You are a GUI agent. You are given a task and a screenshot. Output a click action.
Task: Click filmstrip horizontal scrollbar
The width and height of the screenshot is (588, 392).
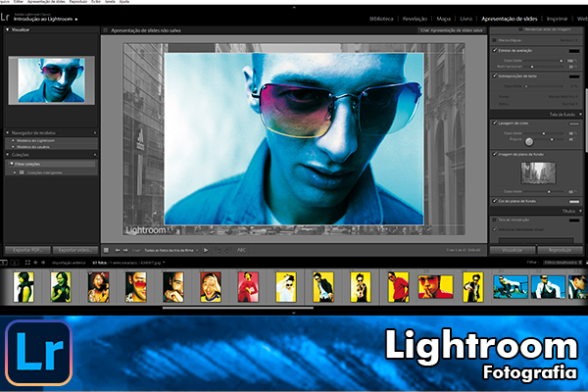pyautogui.click(x=238, y=308)
